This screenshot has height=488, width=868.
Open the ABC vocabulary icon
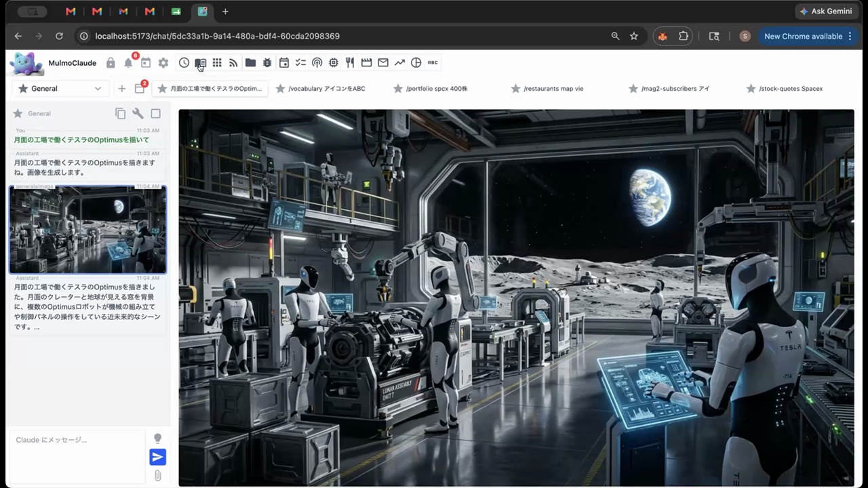click(x=433, y=63)
